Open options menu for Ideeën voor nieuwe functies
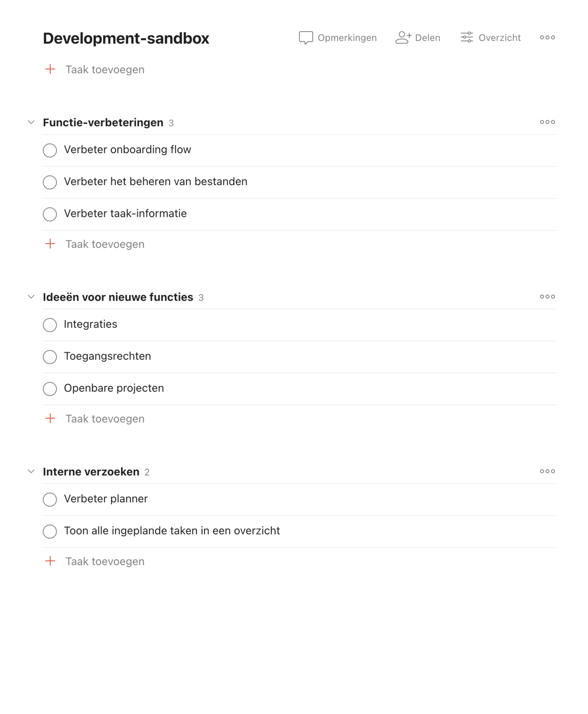The height and width of the screenshot is (714, 588). (547, 297)
